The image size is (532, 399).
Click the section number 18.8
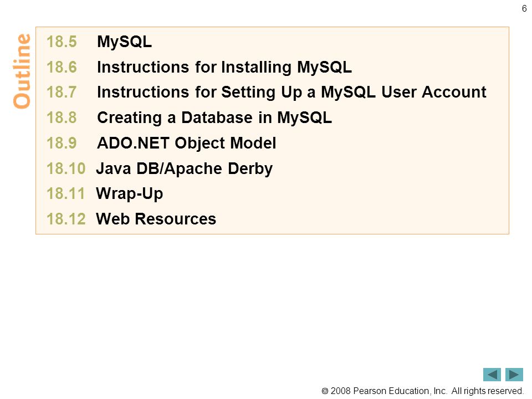62,117
